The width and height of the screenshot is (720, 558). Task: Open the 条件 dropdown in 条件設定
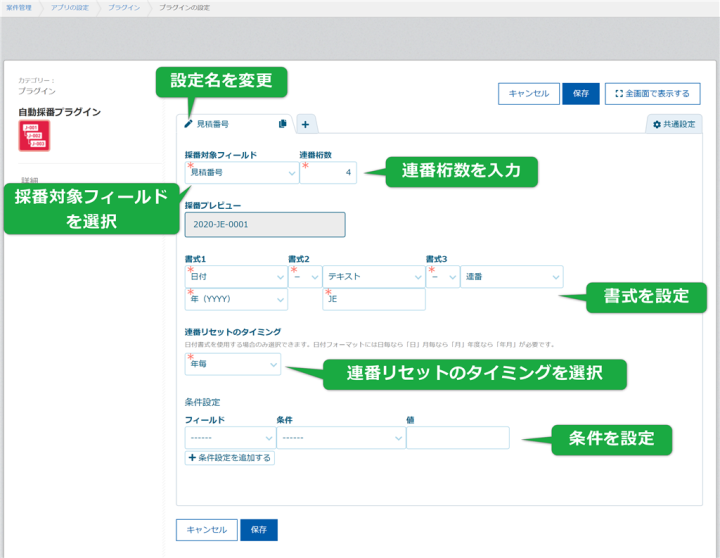(x=338, y=438)
